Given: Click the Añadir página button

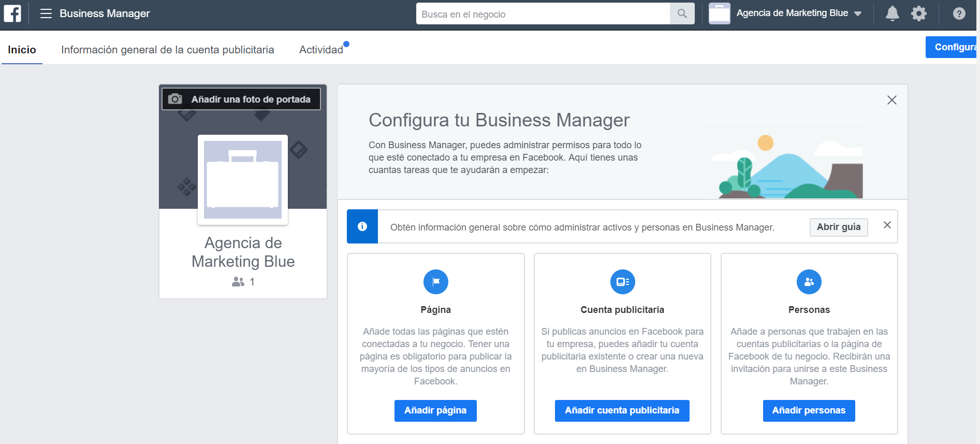Looking at the screenshot, I should [435, 410].
